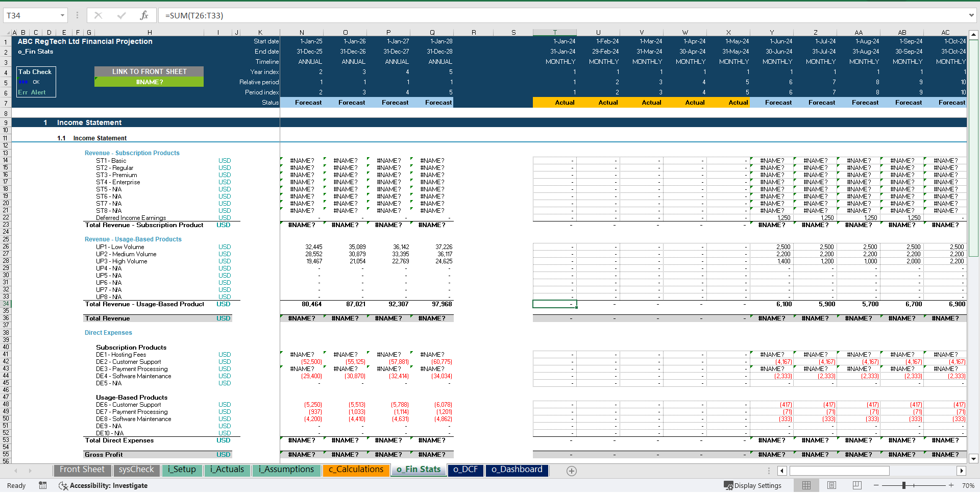This screenshot has height=493, width=980.
Task: Select the UP1 - Low Volume label
Action: pos(120,247)
